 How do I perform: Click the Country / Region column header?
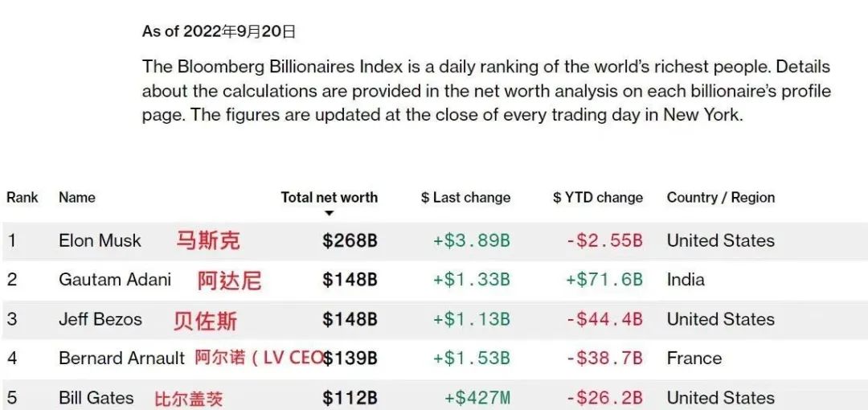pyautogui.click(x=721, y=198)
